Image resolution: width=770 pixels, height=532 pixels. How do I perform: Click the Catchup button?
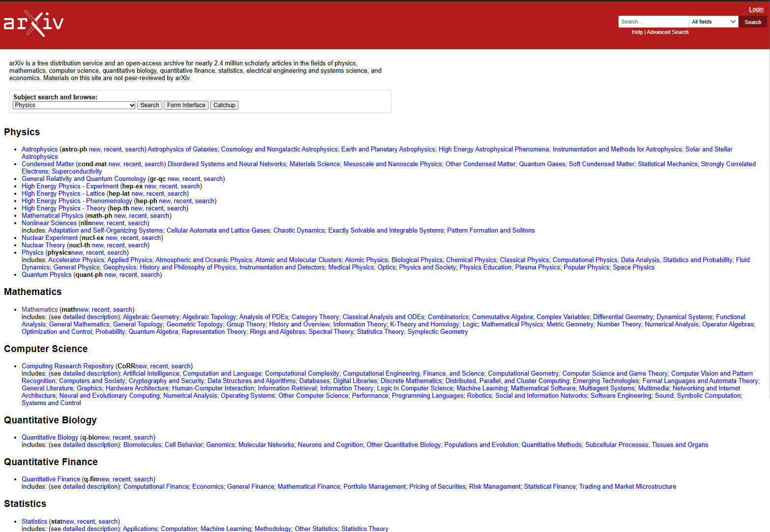(224, 105)
